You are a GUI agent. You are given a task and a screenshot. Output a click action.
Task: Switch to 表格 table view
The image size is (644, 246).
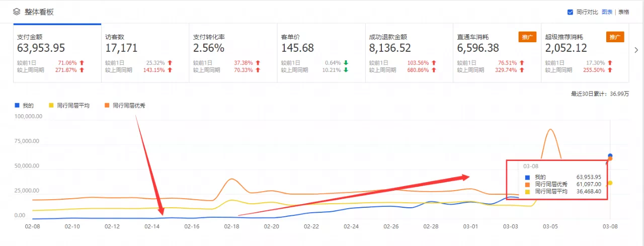pyautogui.click(x=624, y=12)
